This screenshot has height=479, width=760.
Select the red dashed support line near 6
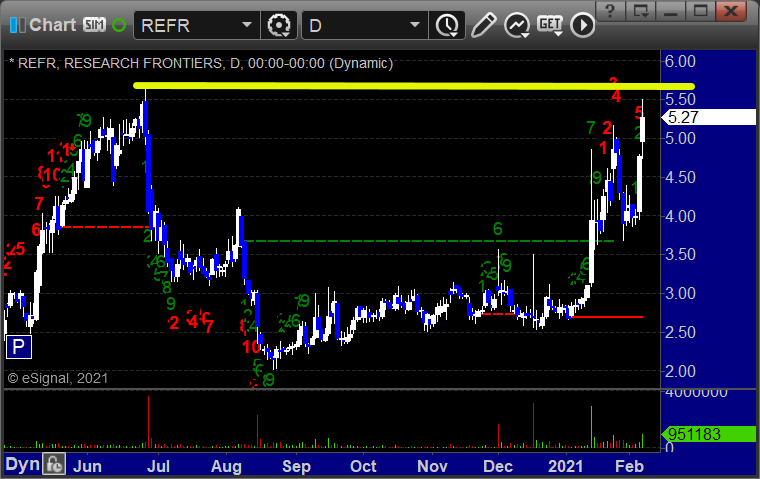click(x=105, y=227)
